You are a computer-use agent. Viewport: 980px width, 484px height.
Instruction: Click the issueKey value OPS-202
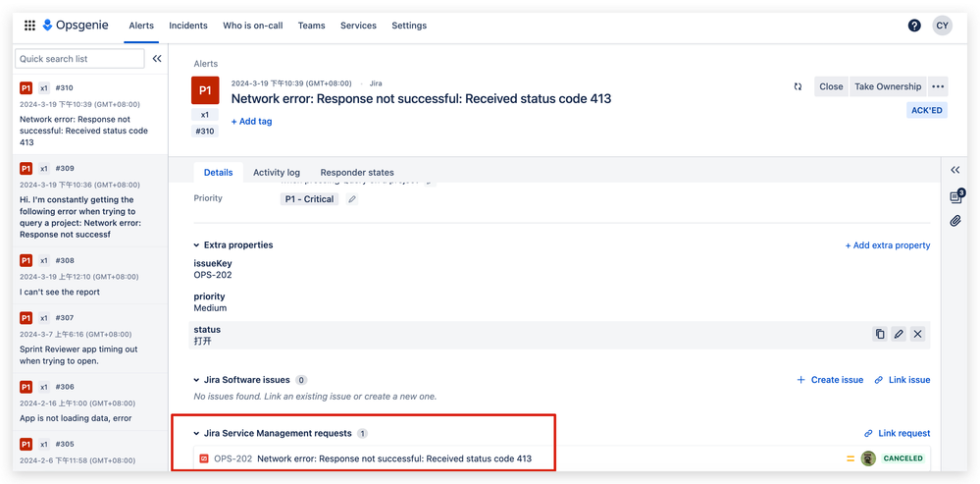tap(213, 275)
